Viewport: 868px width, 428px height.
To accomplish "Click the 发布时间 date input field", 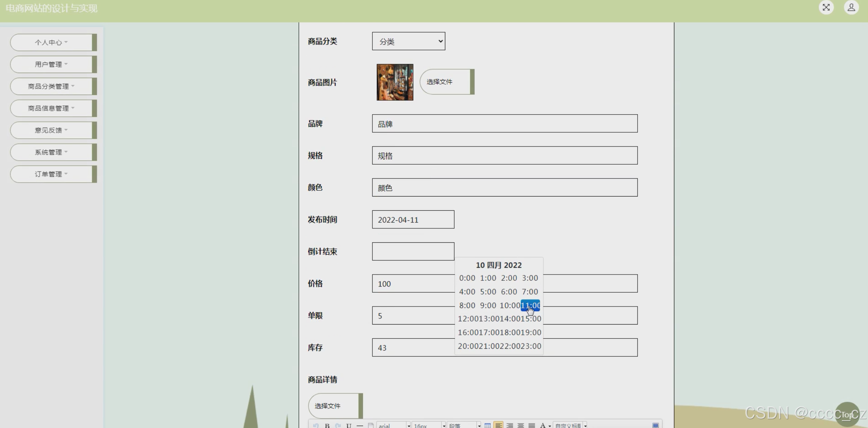I will (413, 220).
